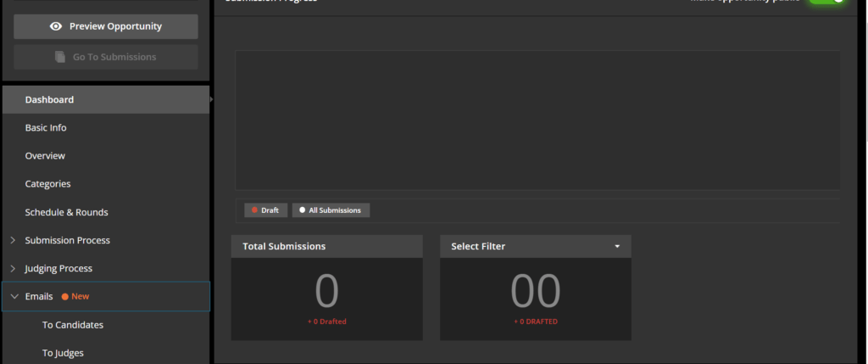This screenshot has width=868, height=364.
Task: Collapse the Emails section chevron
Action: tap(14, 296)
